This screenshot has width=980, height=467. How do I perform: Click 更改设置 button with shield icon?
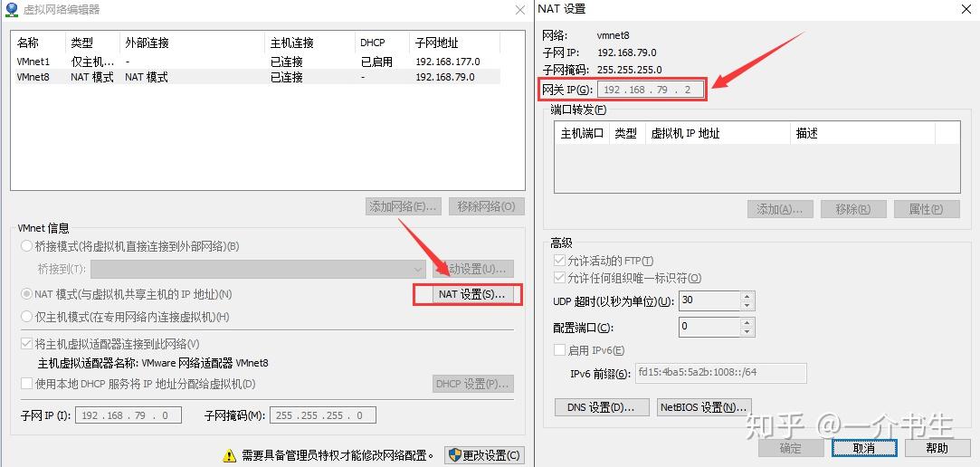pos(484,455)
